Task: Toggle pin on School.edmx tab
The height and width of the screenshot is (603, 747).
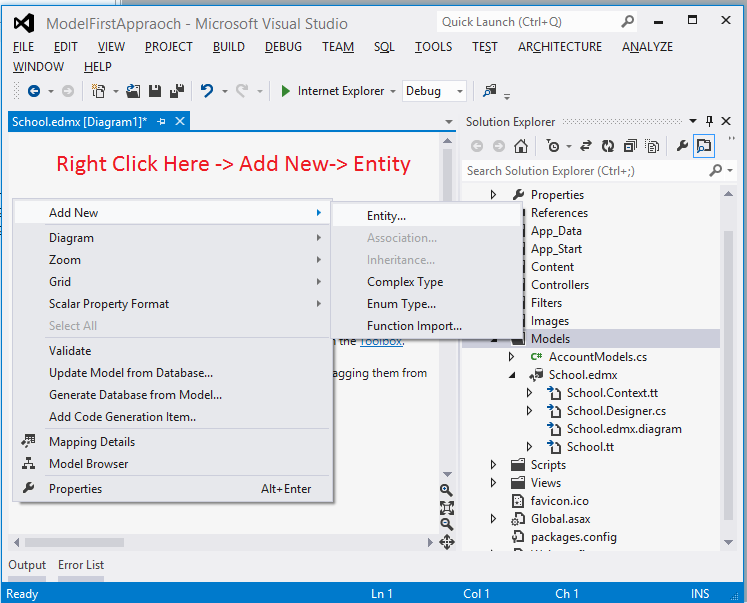Action: tap(162, 121)
